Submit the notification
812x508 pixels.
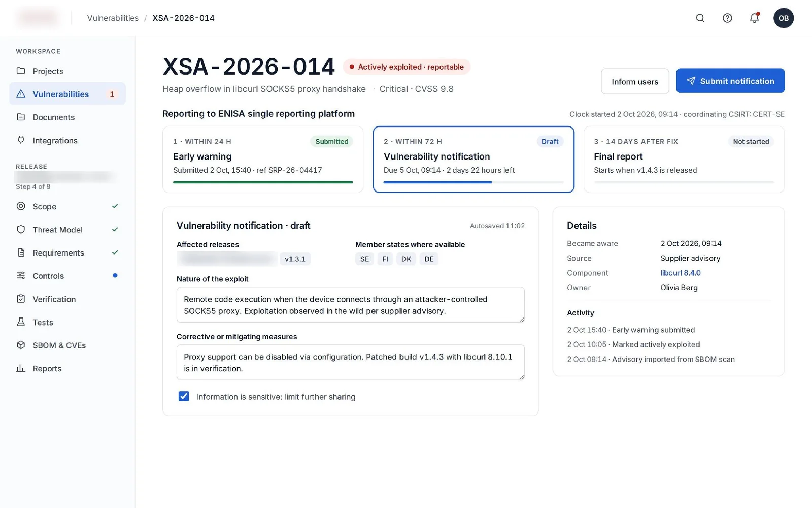click(730, 81)
